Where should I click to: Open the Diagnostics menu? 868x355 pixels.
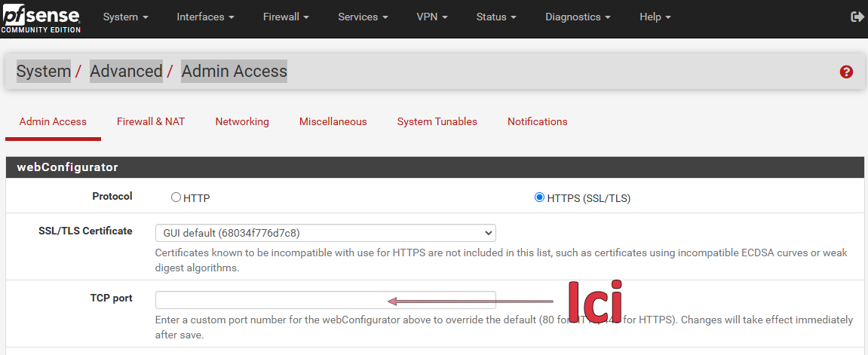[x=578, y=17]
